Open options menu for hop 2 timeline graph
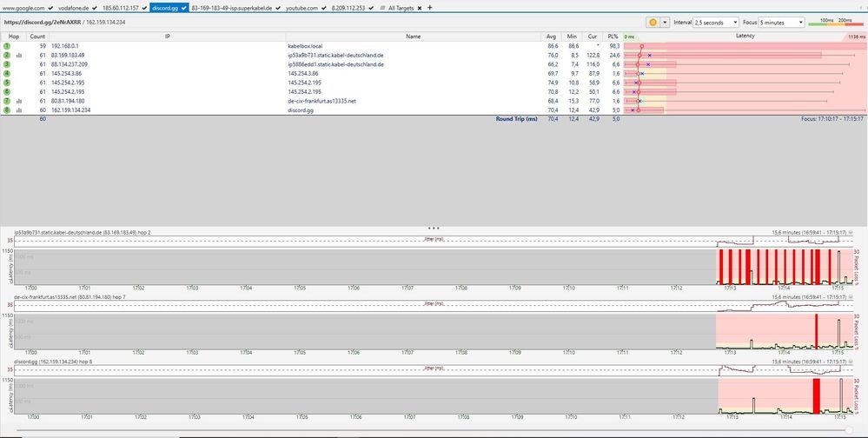Image resolution: width=868 pixels, height=438 pixels. [x=851, y=233]
